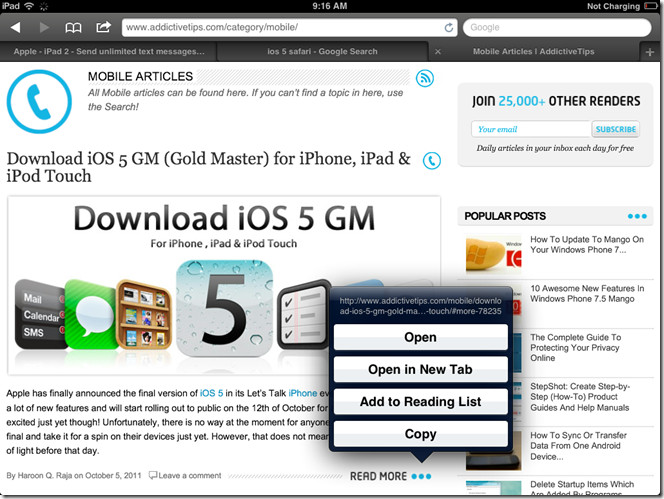Click the POPULAR POSTS heading
The image size is (664, 499).
(505, 216)
